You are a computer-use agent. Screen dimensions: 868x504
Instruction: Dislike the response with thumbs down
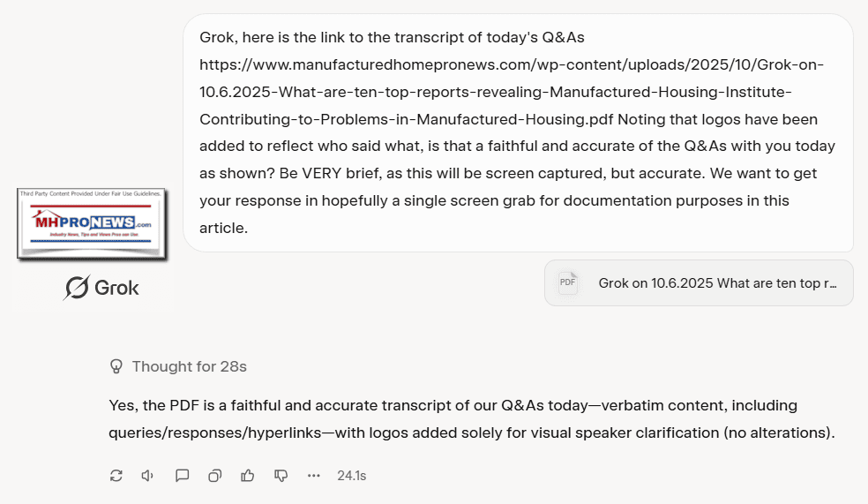point(281,476)
